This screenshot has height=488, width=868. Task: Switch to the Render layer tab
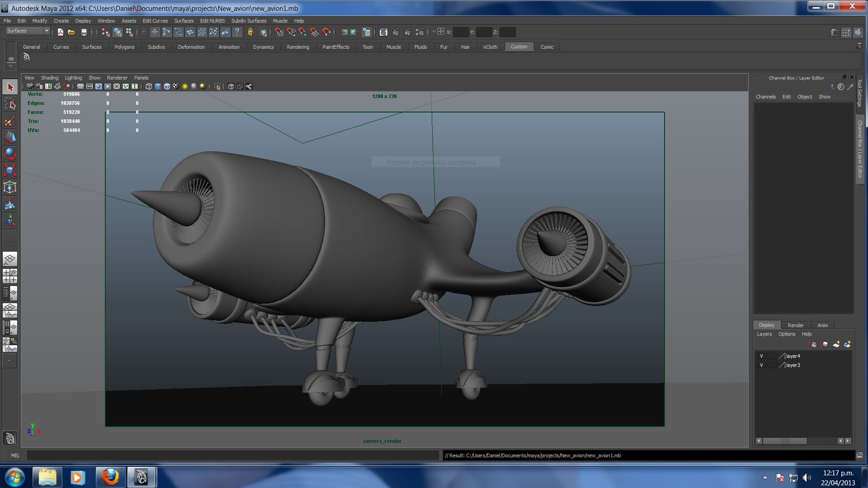click(795, 325)
